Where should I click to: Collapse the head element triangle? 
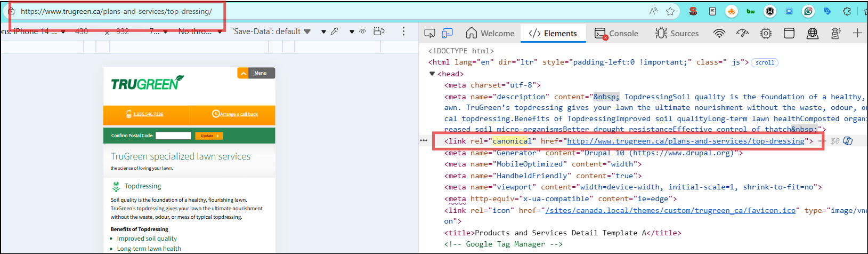(432, 74)
